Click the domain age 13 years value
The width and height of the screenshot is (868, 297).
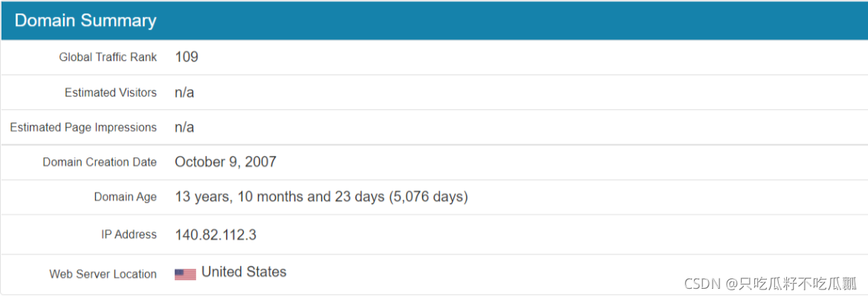pos(321,197)
